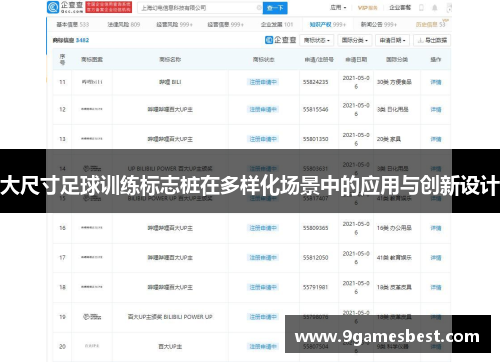Click registration number 55824235
Image resolution: width=500 pixels, height=362 pixels.
click(315, 82)
